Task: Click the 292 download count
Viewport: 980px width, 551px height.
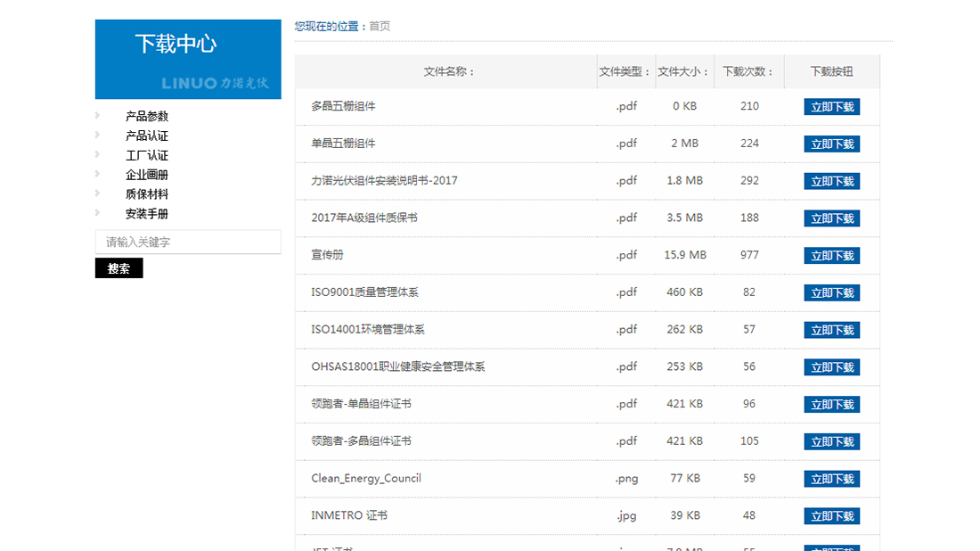Action: click(x=749, y=181)
